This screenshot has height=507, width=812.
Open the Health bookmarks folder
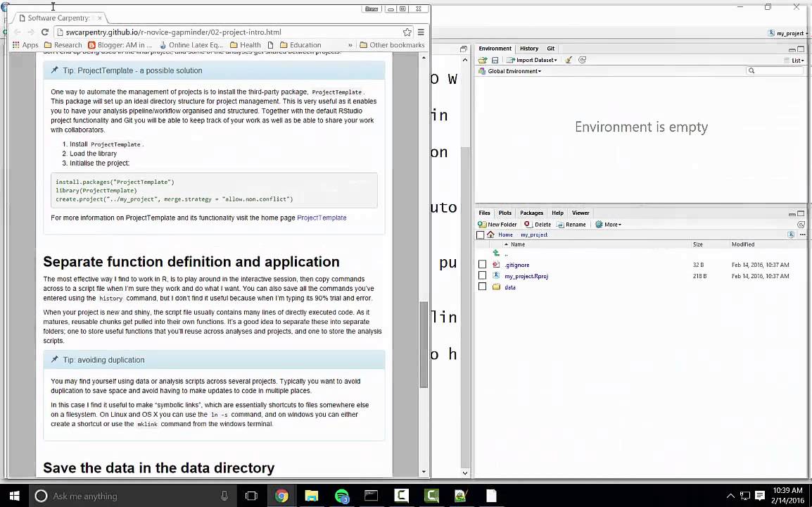246,45
